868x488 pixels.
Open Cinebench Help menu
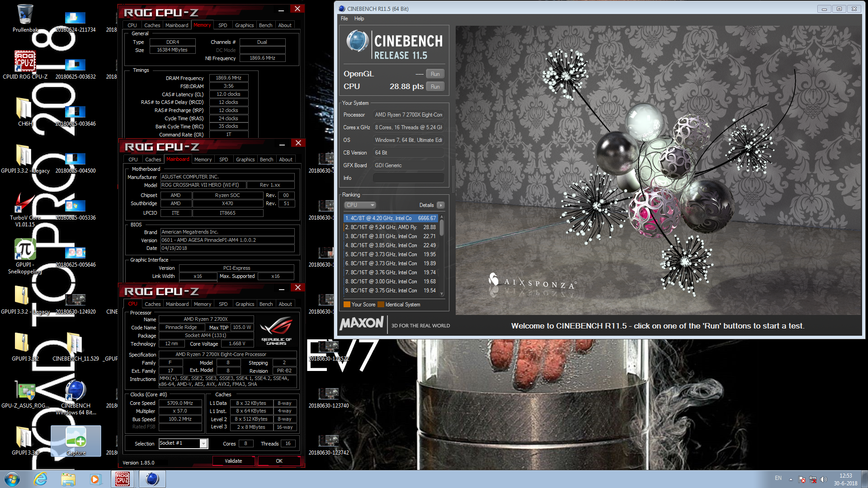[359, 19]
